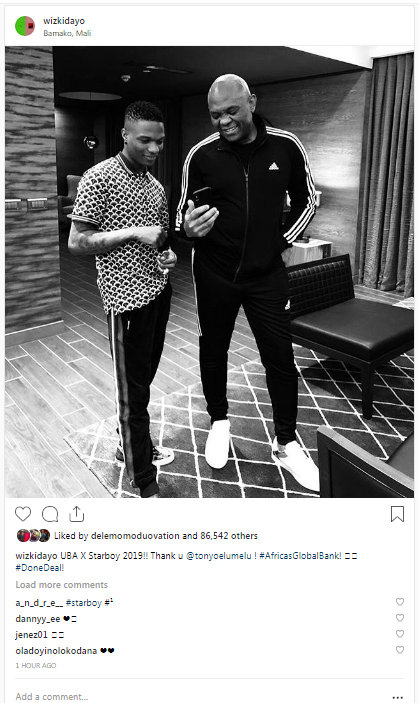The height and width of the screenshot is (703, 419).
Task: Open #DoneDeal hashtag in caption
Action: 39,568
